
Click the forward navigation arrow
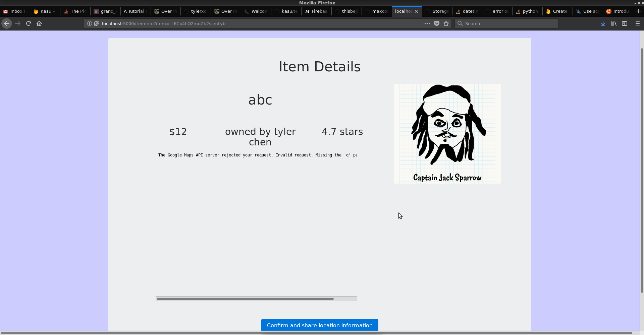[x=18, y=23]
